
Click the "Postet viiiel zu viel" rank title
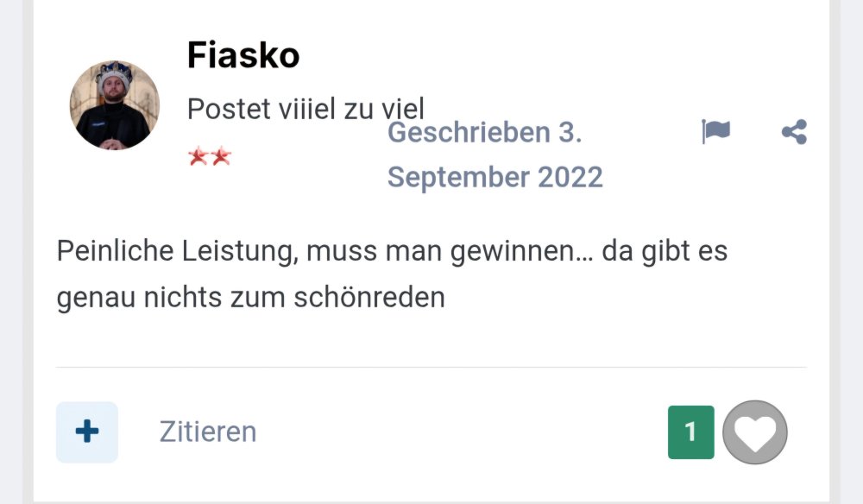coord(306,109)
